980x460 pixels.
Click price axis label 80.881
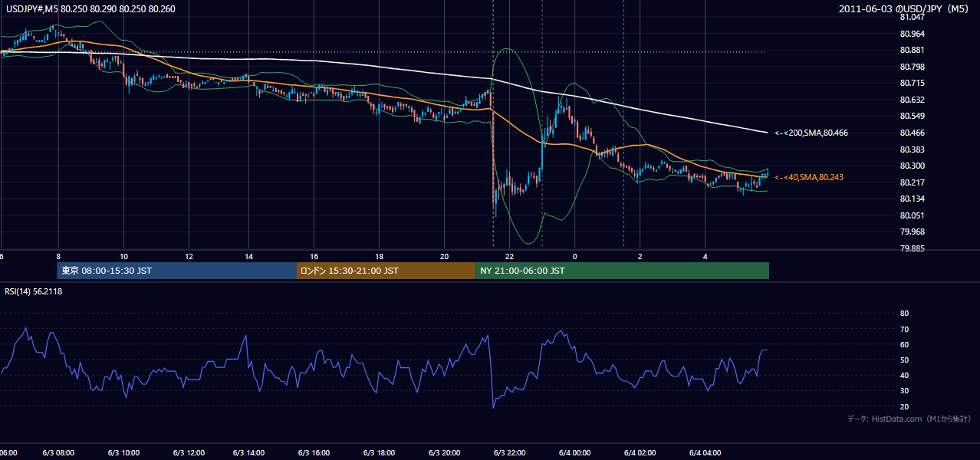(911, 50)
